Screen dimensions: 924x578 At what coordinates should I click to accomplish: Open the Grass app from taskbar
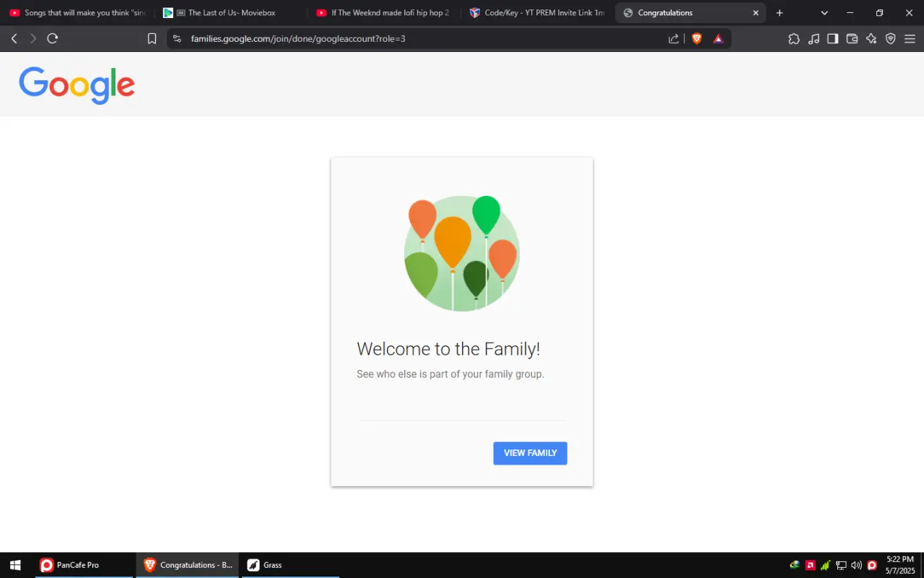290,565
